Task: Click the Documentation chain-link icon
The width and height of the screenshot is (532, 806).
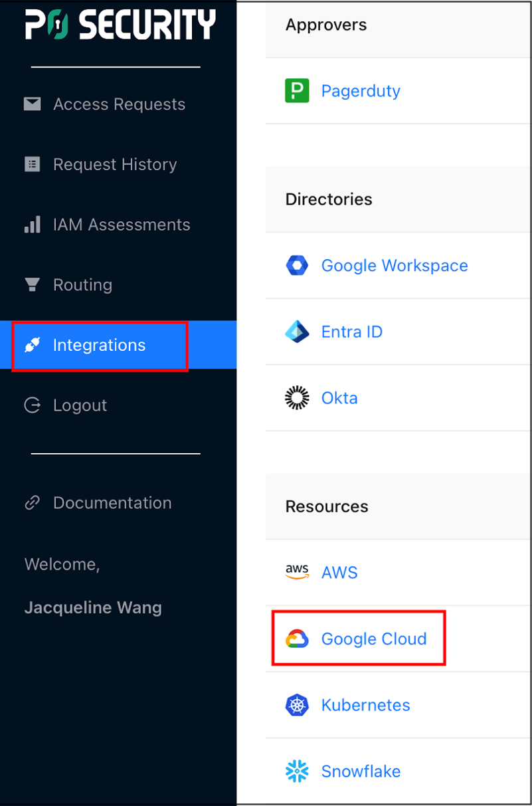Action: [x=33, y=503]
